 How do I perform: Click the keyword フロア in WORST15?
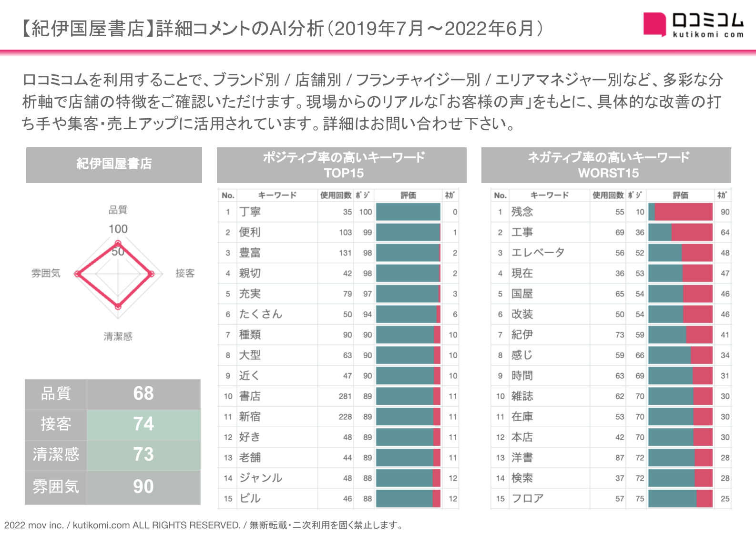[x=528, y=499]
